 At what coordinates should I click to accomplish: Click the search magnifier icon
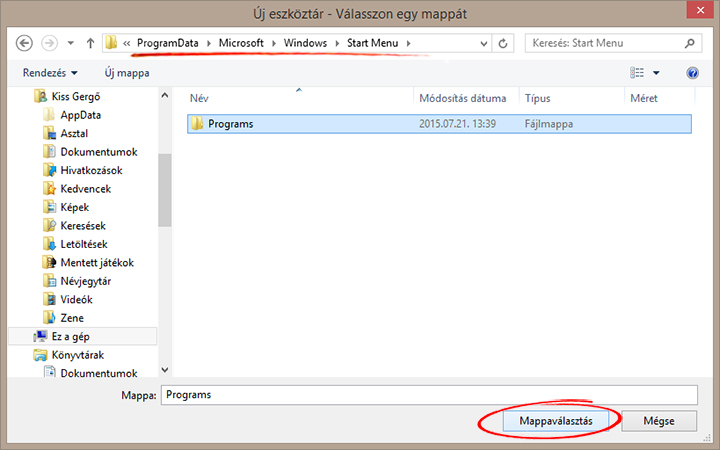(690, 44)
